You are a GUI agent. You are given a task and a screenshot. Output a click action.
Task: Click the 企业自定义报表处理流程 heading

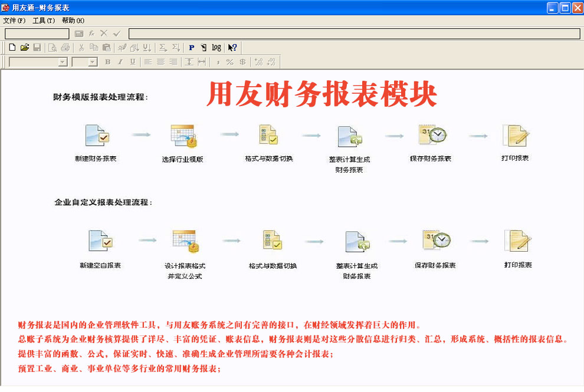click(x=103, y=203)
